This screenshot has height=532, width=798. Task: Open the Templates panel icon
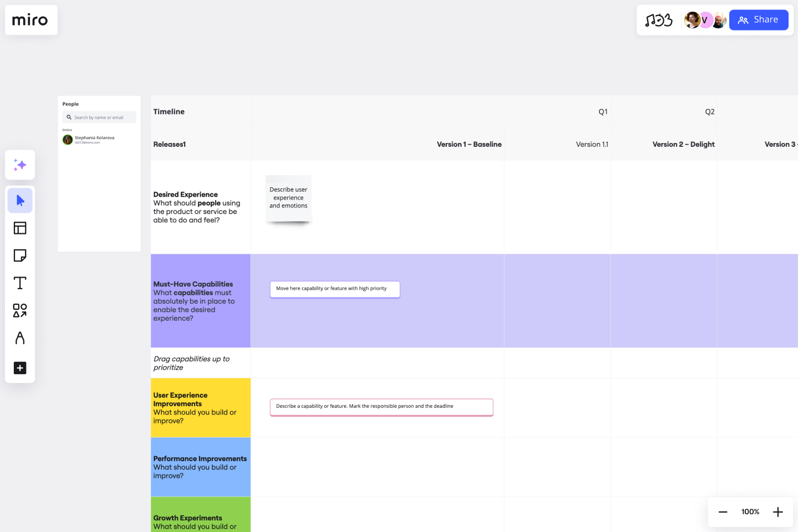coord(20,228)
